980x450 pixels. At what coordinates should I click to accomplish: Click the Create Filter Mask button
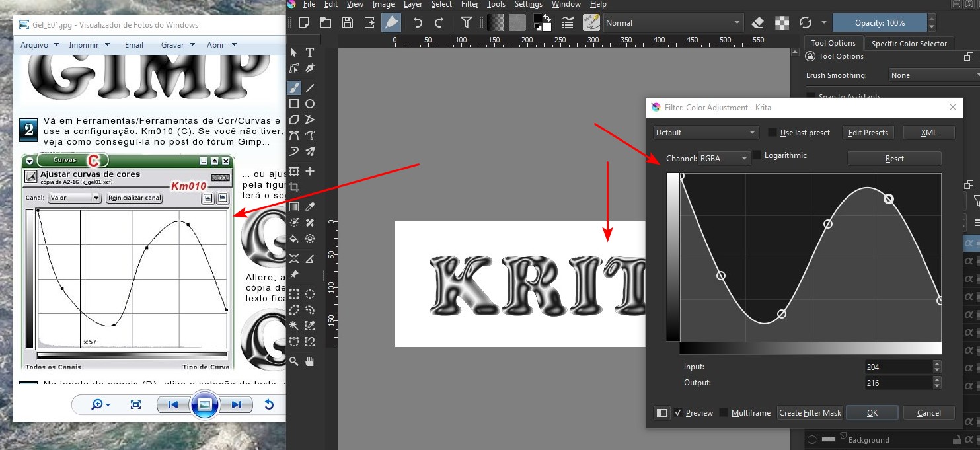tap(810, 413)
